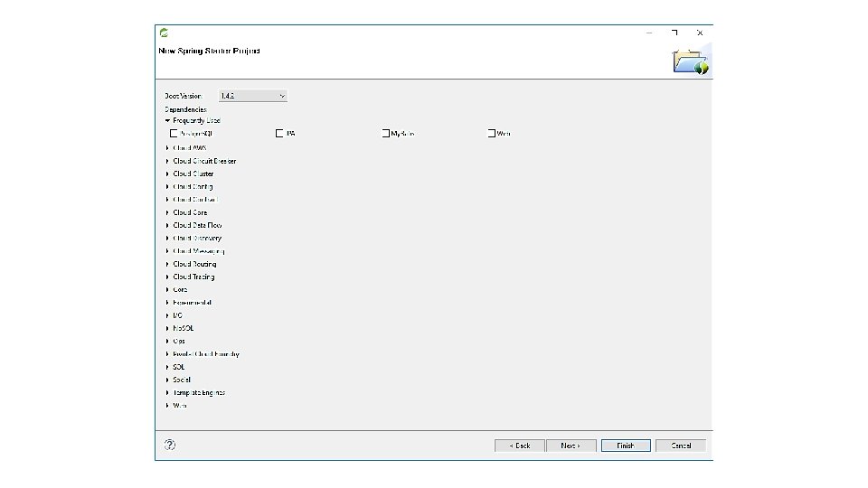The height and width of the screenshot is (488, 868).
Task: Go back with the Back button
Action: coord(520,446)
